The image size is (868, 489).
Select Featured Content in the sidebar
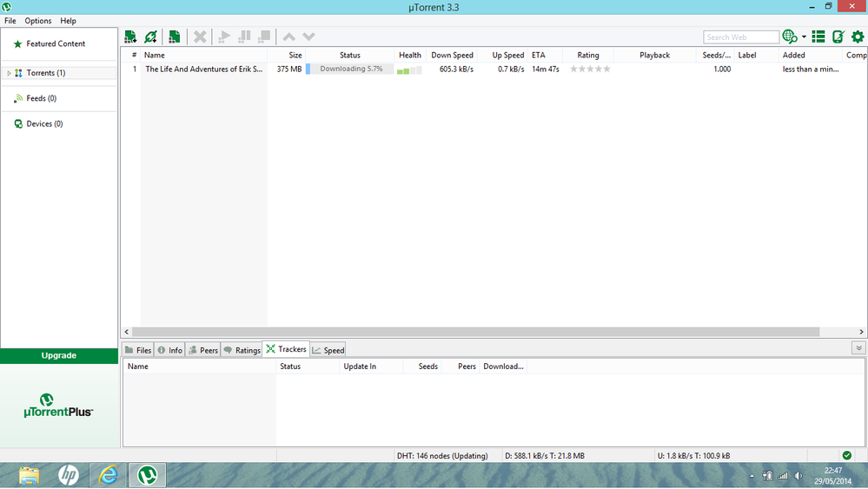pyautogui.click(x=56, y=43)
